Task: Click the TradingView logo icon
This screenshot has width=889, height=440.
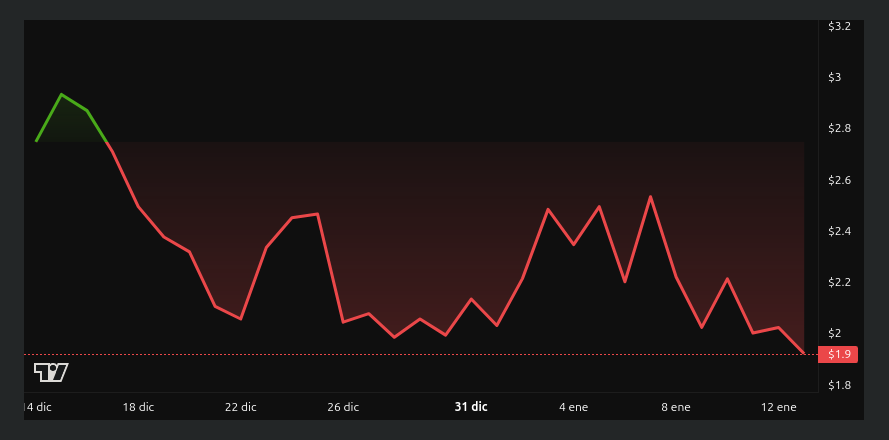Action: (x=51, y=373)
